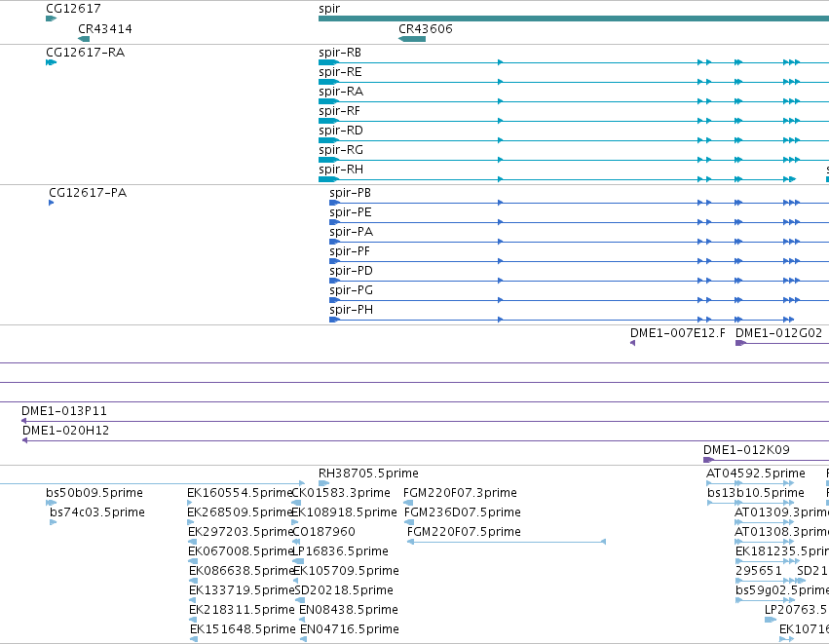Select the spir-PH CDS label
The image size is (829, 644).
point(351,311)
